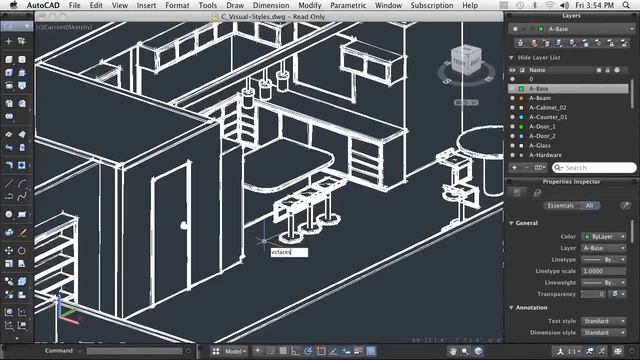Toggle visibility of the A-Beam layer
The width and height of the screenshot is (640, 360).
click(513, 98)
